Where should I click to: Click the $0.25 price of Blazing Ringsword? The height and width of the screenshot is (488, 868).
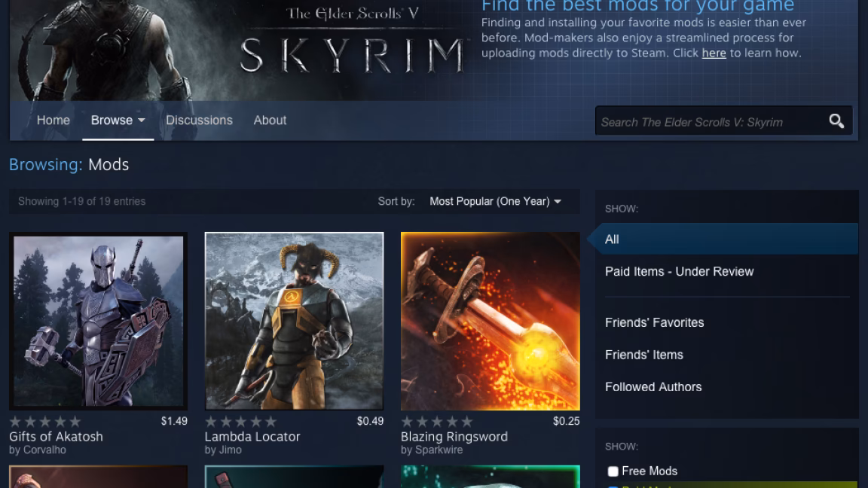point(567,421)
